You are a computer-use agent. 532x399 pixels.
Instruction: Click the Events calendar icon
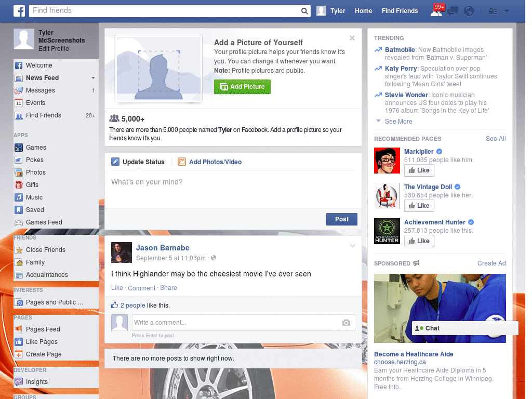pyautogui.click(x=19, y=103)
